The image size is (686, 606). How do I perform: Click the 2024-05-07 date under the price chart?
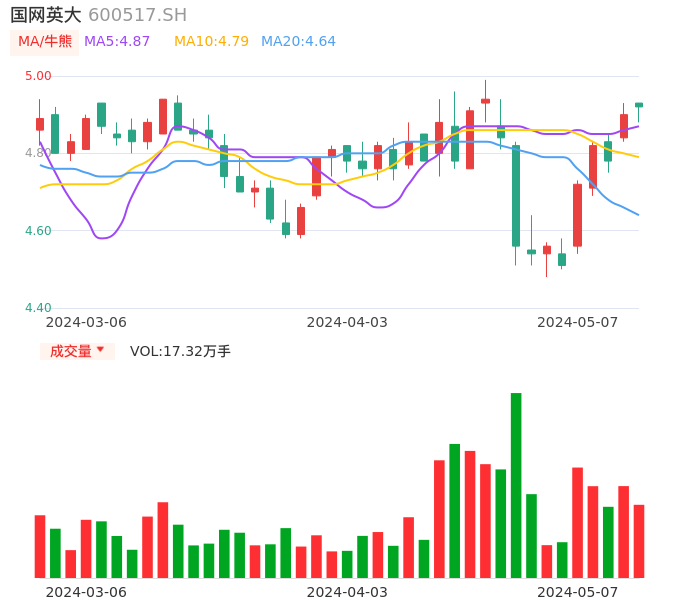click(578, 322)
